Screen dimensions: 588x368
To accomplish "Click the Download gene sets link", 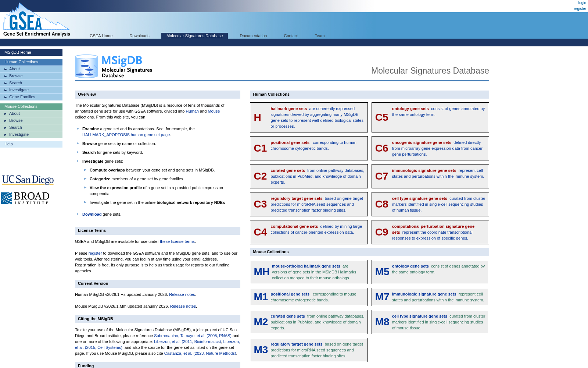I will coord(92,214).
